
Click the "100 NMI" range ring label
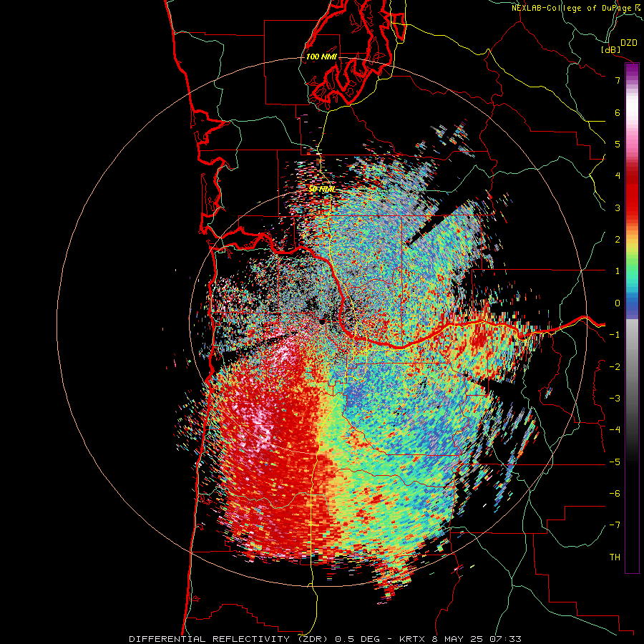coord(321,57)
